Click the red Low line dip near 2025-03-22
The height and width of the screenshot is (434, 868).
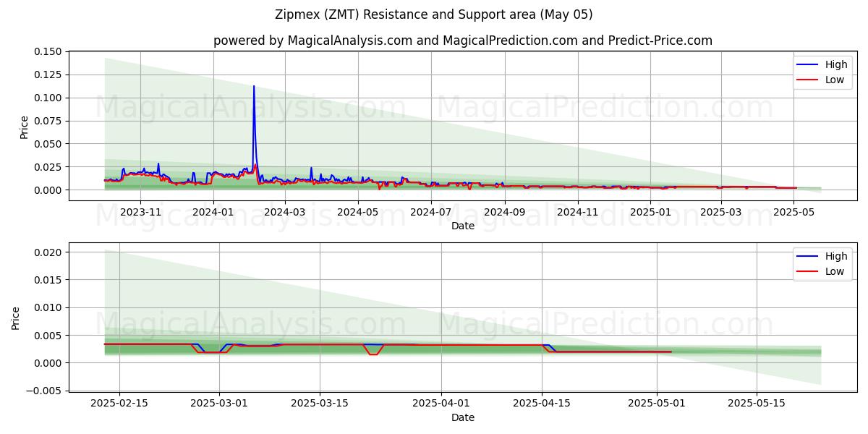pyautogui.click(x=373, y=354)
